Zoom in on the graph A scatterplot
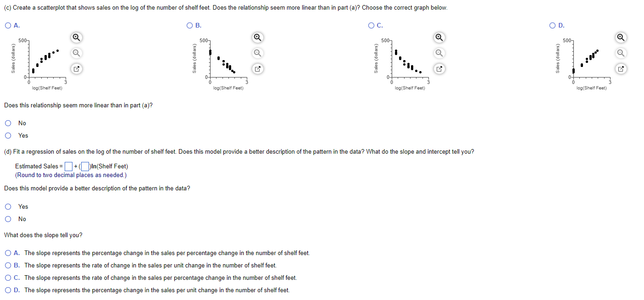Viewport: 644px width, 300px height. coord(76,37)
